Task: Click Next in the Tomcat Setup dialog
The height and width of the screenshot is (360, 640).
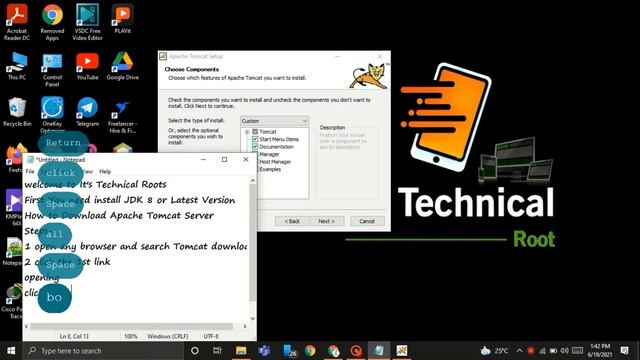Action: click(x=327, y=221)
